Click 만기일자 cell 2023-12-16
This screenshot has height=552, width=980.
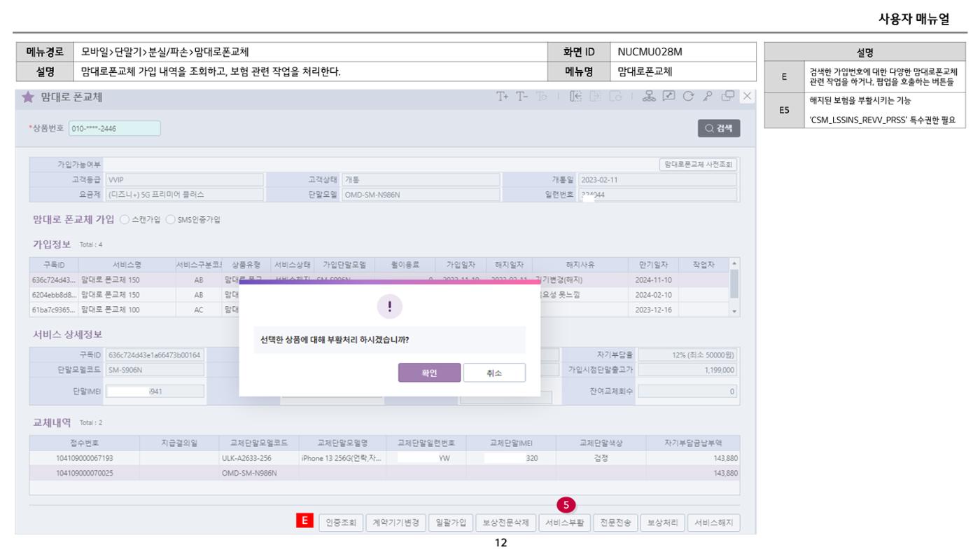tap(653, 310)
